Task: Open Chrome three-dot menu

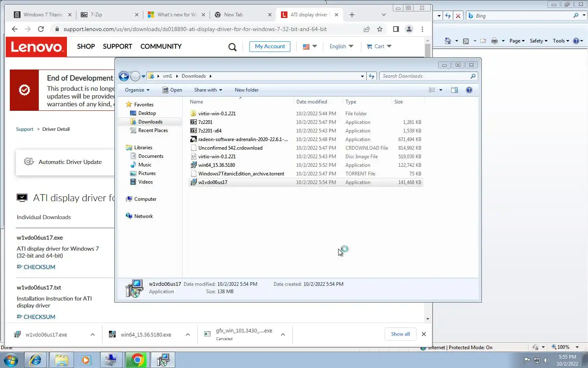Action: pos(422,29)
